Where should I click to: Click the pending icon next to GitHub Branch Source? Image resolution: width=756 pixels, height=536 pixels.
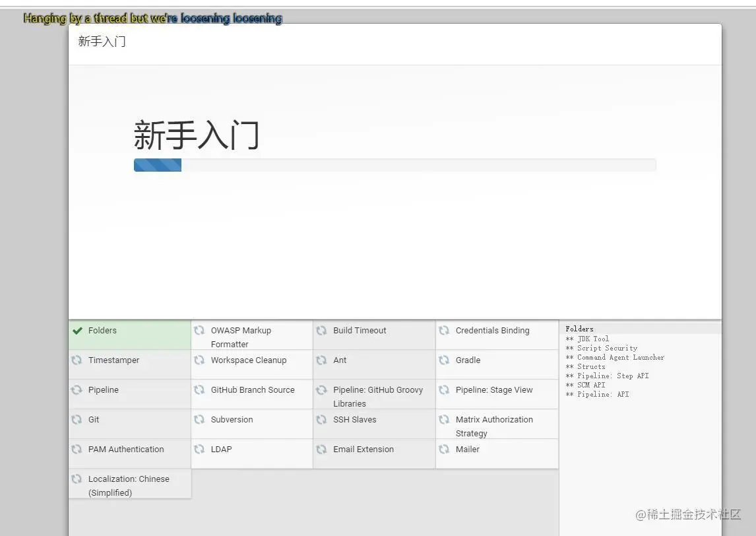(199, 390)
